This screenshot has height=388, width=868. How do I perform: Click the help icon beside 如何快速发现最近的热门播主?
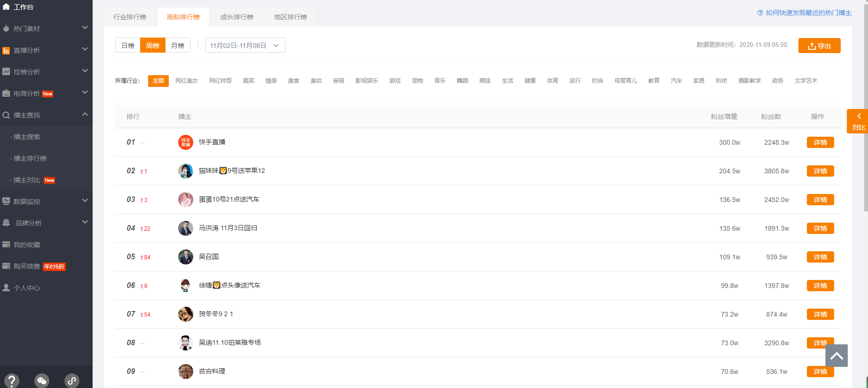(x=760, y=13)
